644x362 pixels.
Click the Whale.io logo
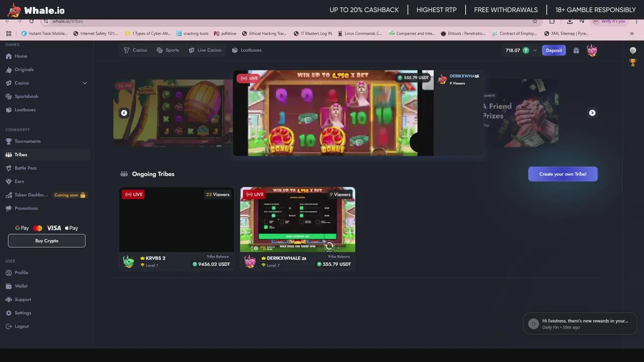pyautogui.click(x=36, y=10)
